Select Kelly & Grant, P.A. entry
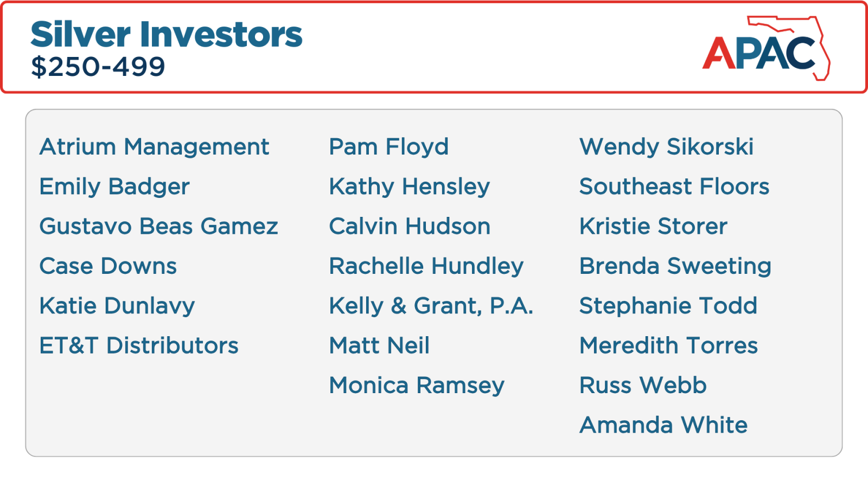 (431, 306)
